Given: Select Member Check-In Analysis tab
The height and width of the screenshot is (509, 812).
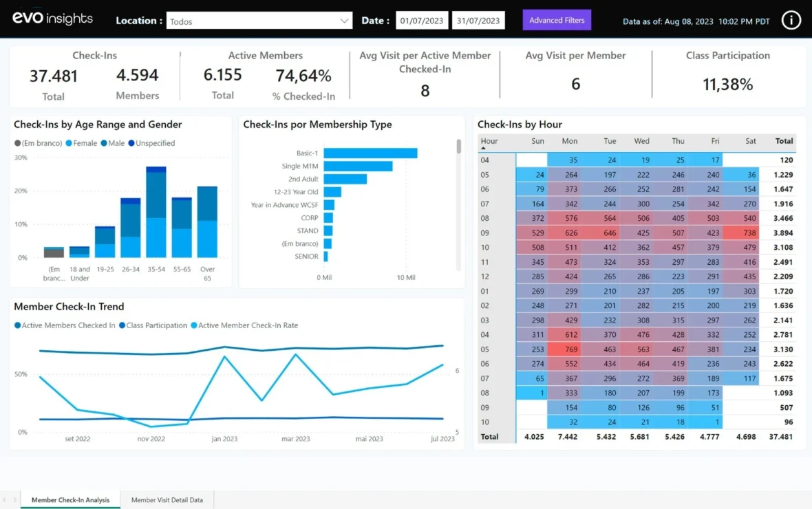Looking at the screenshot, I should 70,500.
